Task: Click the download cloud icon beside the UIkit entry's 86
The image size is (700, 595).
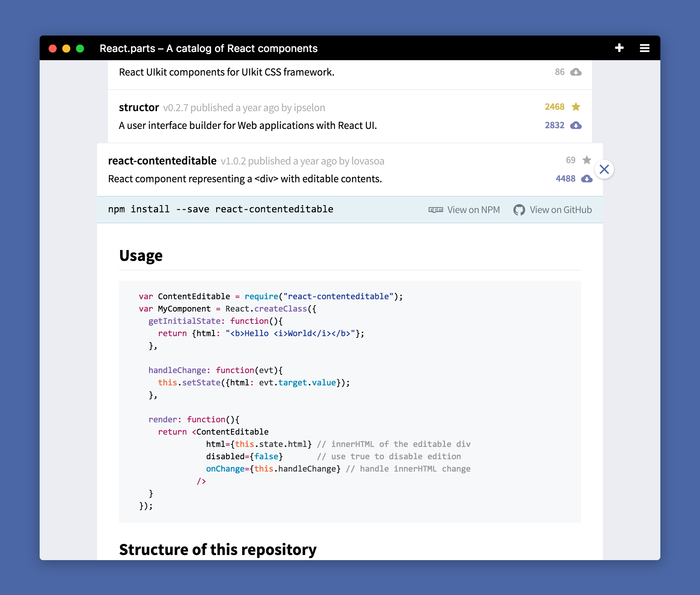Action: 576,72
